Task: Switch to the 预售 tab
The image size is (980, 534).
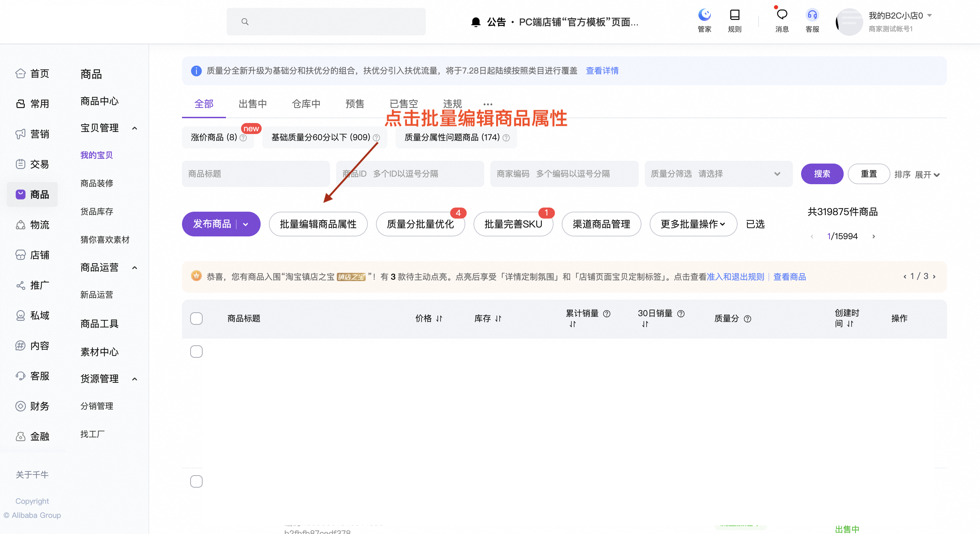Action: (355, 104)
